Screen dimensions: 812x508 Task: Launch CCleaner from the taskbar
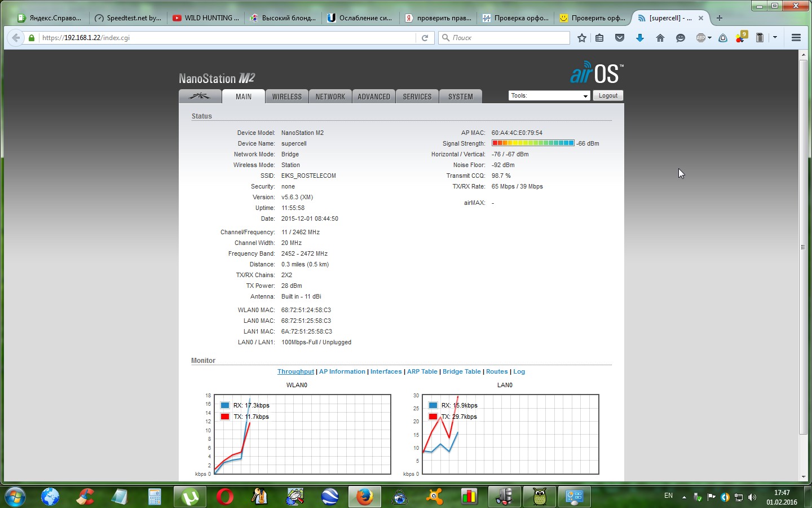[85, 497]
